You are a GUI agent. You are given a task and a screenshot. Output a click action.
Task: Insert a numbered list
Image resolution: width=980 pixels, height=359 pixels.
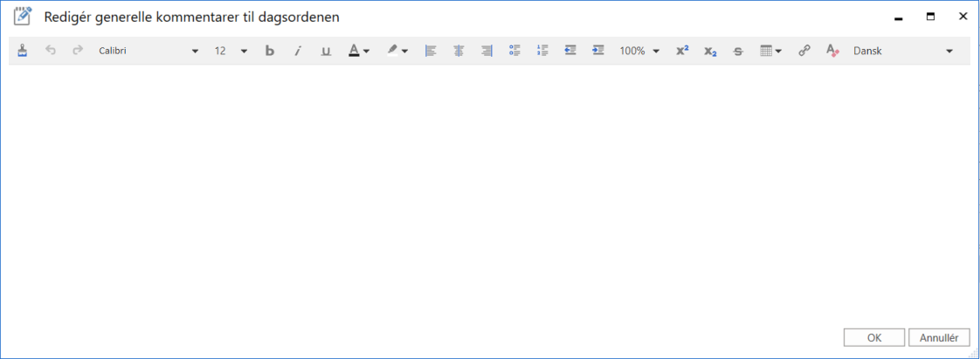542,51
